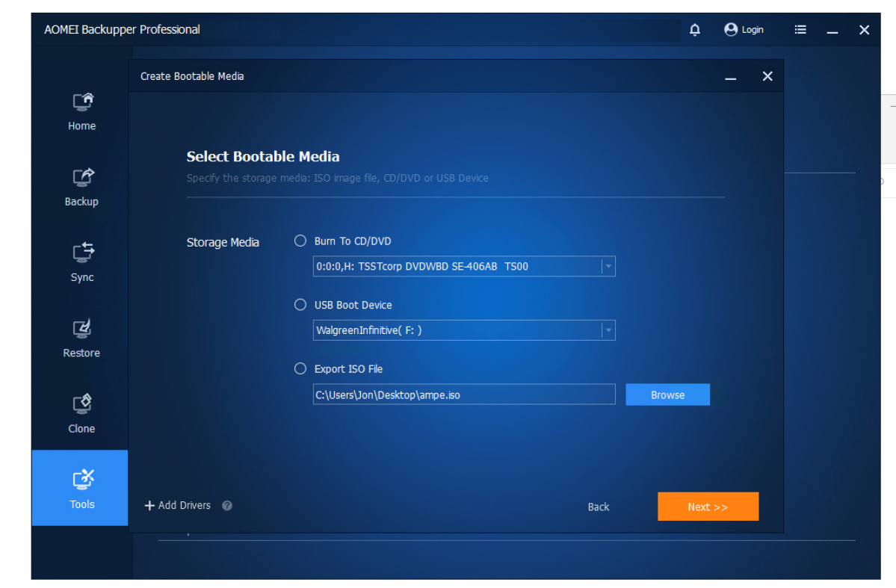The image size is (896, 588).
Task: Click the Next >> button
Action: (x=708, y=507)
